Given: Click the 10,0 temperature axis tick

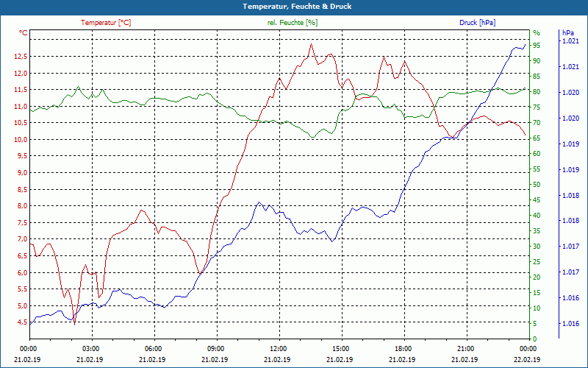Looking at the screenshot, I should (21, 139).
